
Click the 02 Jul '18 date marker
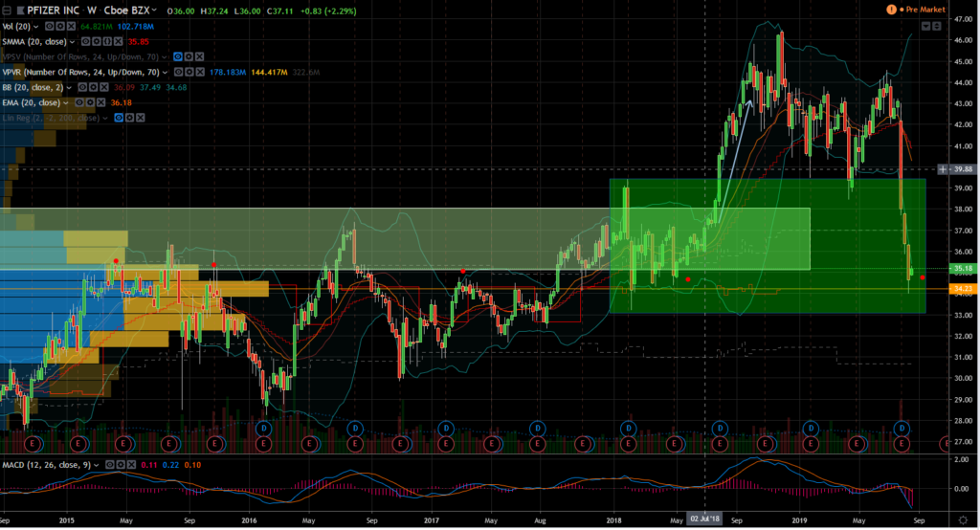pyautogui.click(x=704, y=519)
